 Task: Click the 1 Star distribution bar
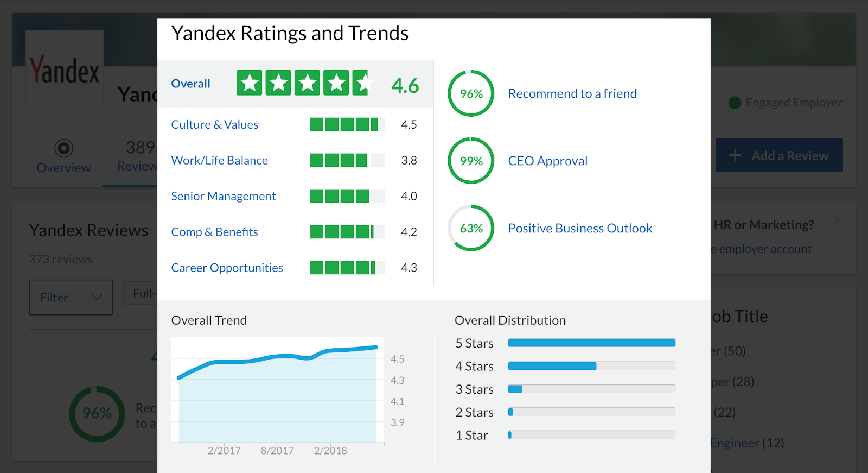click(x=591, y=434)
